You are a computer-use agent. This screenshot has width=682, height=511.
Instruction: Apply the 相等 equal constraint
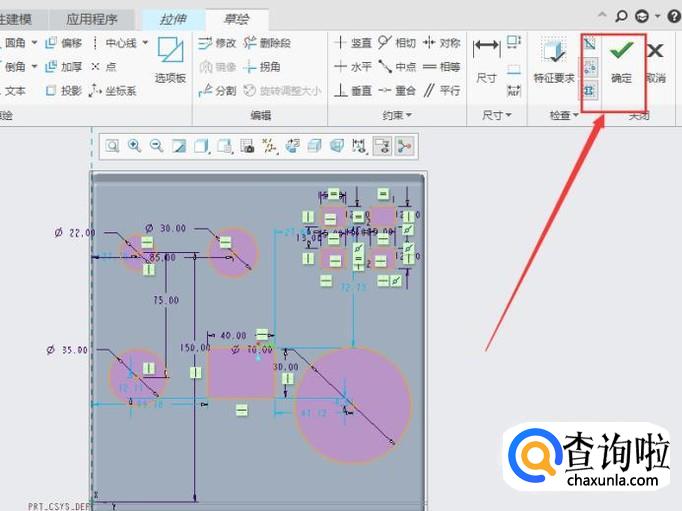point(441,67)
